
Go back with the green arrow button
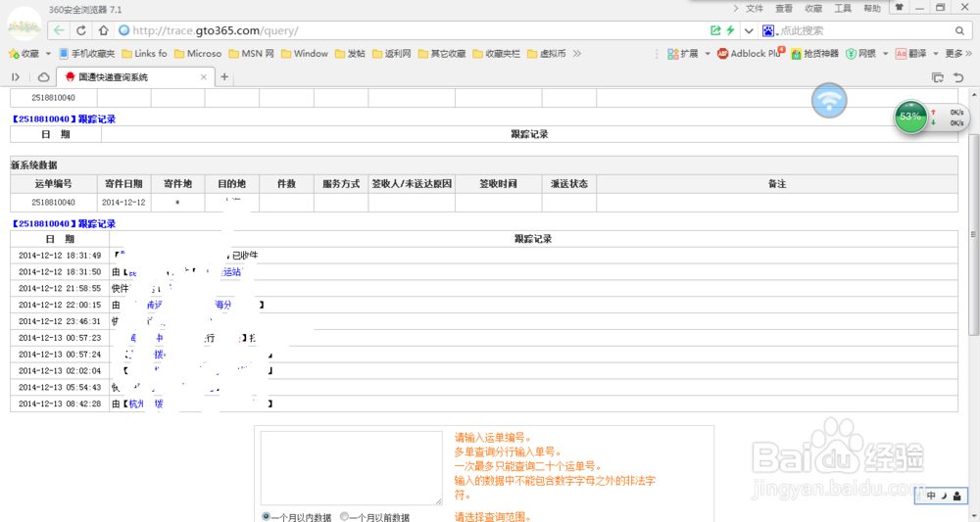[x=59, y=30]
